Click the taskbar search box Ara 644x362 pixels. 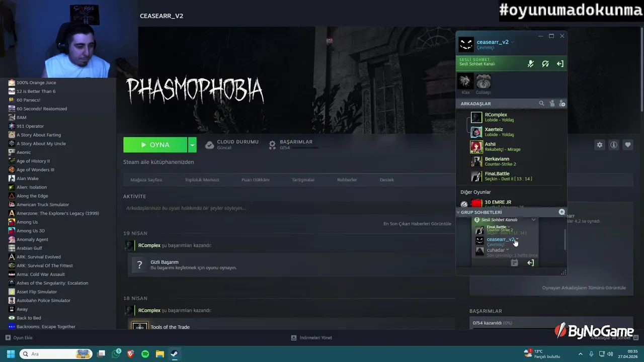(x=56, y=354)
